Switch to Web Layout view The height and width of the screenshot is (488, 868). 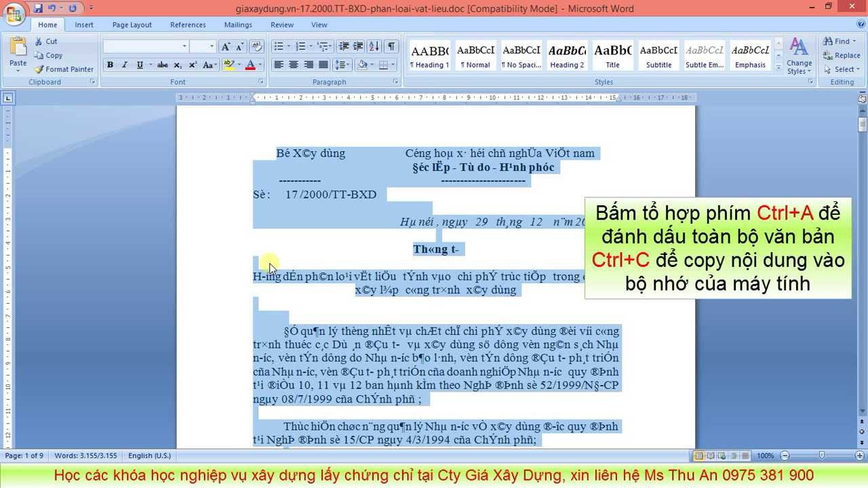coord(721,455)
